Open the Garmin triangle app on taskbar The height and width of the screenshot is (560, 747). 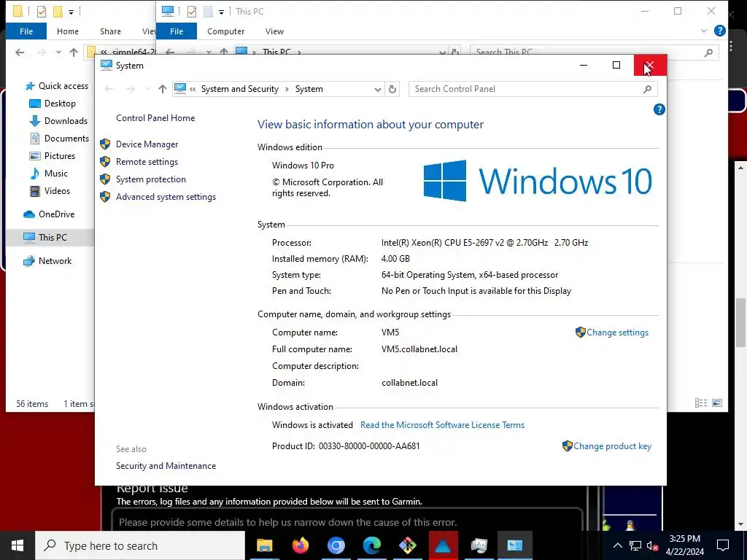pos(443,545)
